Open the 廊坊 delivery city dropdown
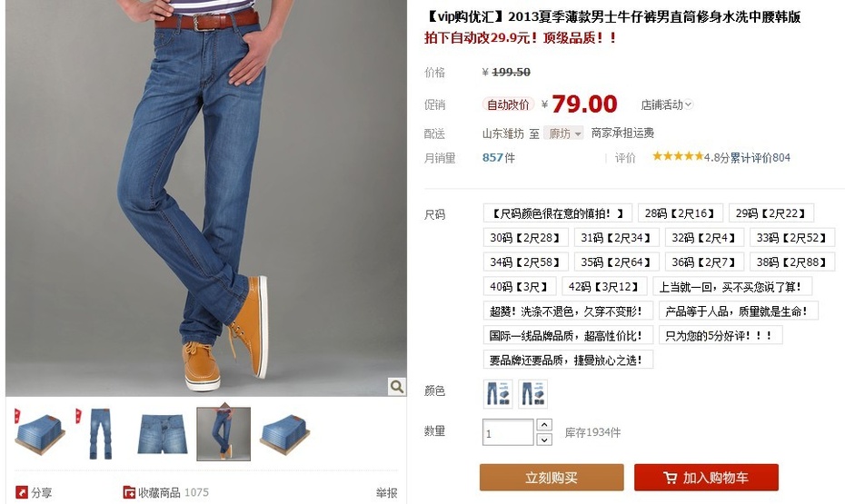Screen dimensions: 845x504 (563, 133)
